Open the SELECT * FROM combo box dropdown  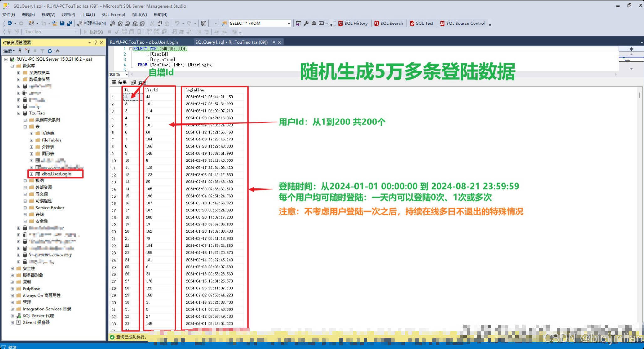coord(289,24)
